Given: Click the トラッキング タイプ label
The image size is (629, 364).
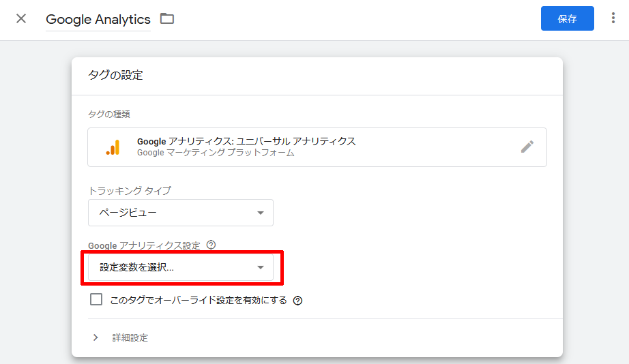Looking at the screenshot, I should (x=130, y=190).
